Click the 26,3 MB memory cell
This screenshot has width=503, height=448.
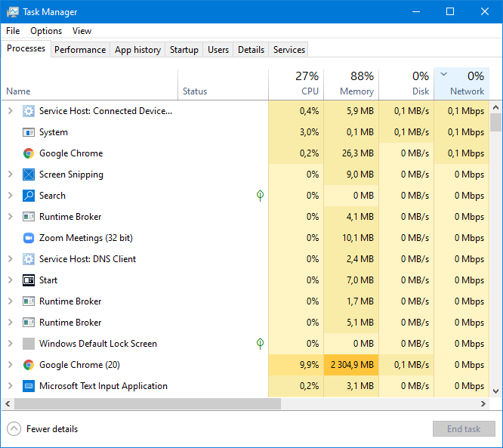pyautogui.click(x=351, y=153)
